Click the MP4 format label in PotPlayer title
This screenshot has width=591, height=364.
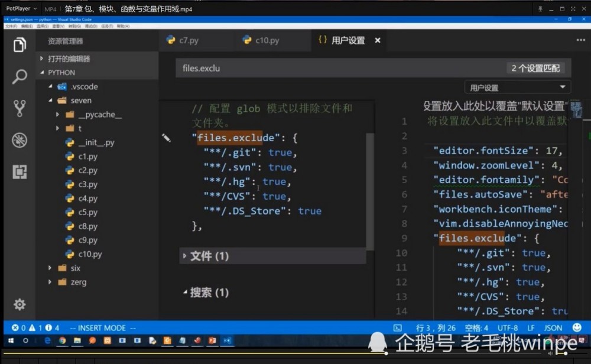[x=50, y=9]
